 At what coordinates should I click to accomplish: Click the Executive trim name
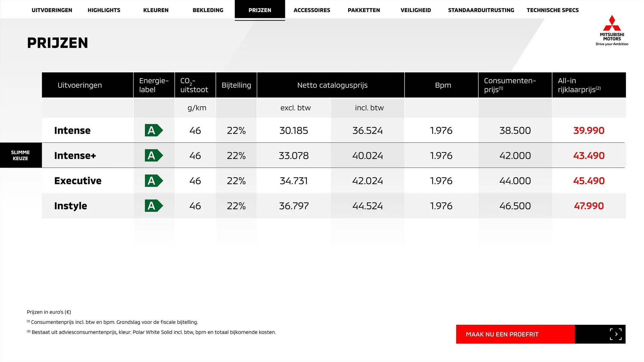pyautogui.click(x=78, y=181)
